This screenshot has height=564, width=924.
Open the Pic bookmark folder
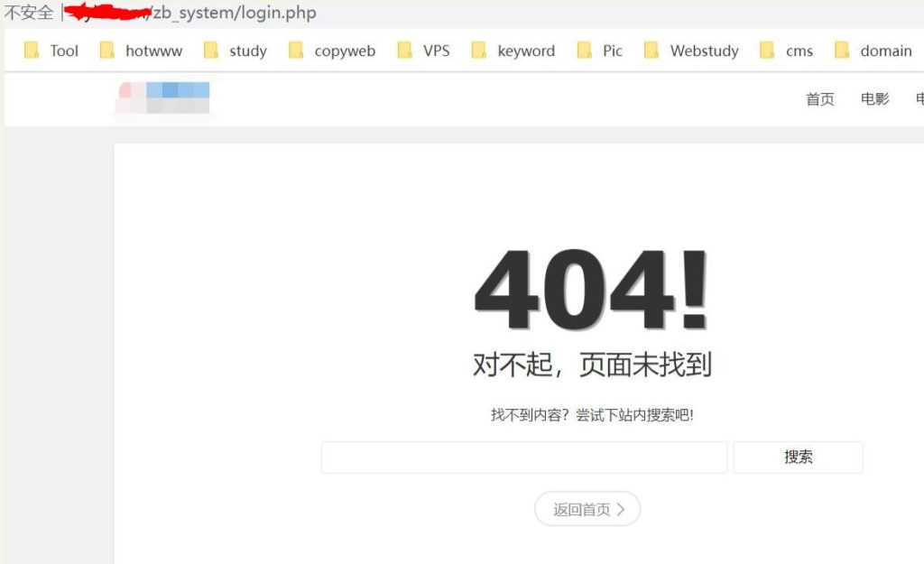coord(600,51)
